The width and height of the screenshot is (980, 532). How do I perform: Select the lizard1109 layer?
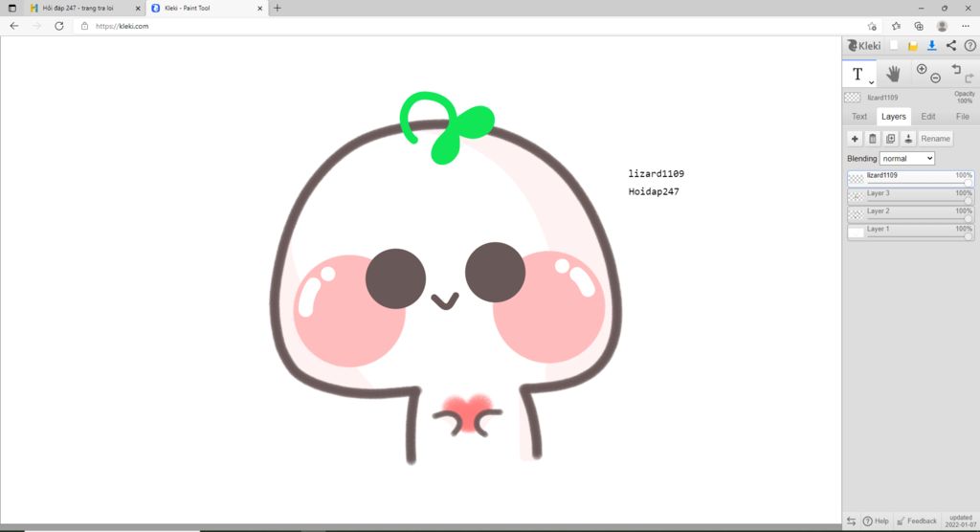(911, 178)
